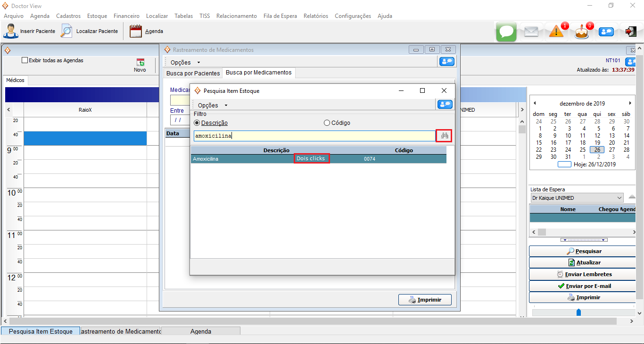This screenshot has height=344, width=644.
Task: Click the slider handle below Imprimir
Action: pyautogui.click(x=578, y=312)
